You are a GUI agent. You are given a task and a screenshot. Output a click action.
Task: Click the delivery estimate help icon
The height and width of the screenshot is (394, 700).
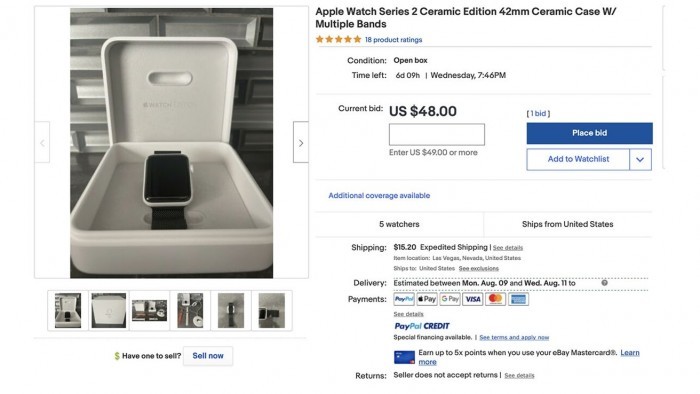(x=604, y=283)
